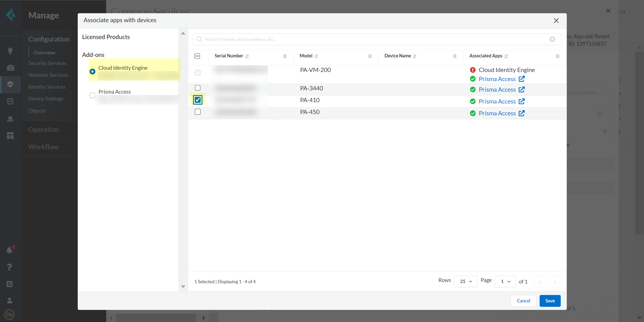Open the Page number dropdown
The width and height of the screenshot is (644, 322).
pyautogui.click(x=505, y=281)
